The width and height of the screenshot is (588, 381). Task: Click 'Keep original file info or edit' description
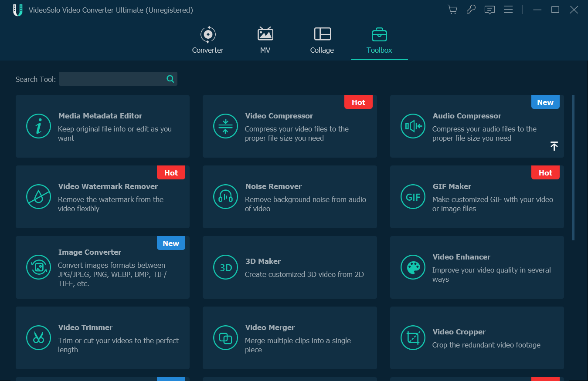coord(115,133)
